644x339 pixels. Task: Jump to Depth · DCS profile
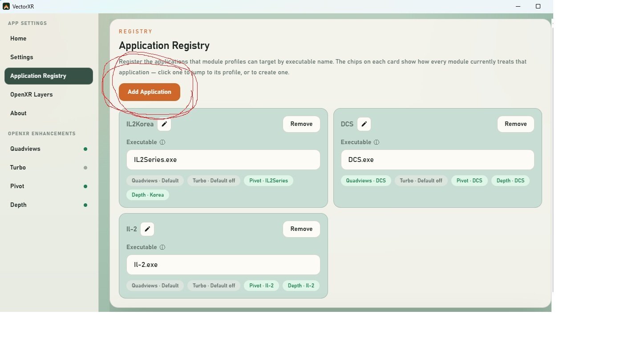[510, 181]
